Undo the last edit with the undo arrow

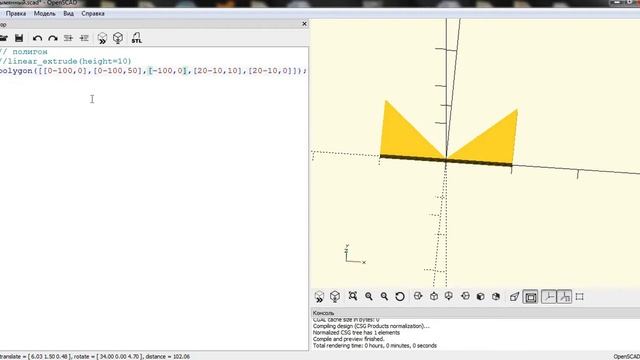37,38
